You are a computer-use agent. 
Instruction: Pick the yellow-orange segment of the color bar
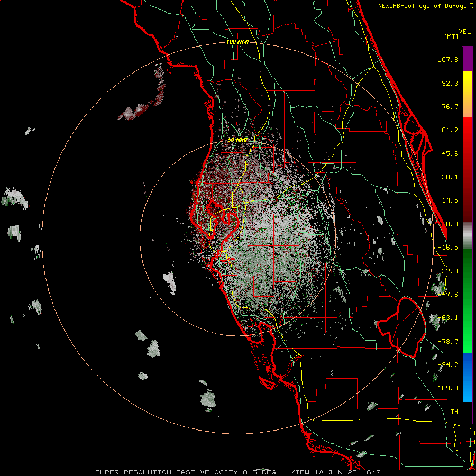(x=467, y=94)
